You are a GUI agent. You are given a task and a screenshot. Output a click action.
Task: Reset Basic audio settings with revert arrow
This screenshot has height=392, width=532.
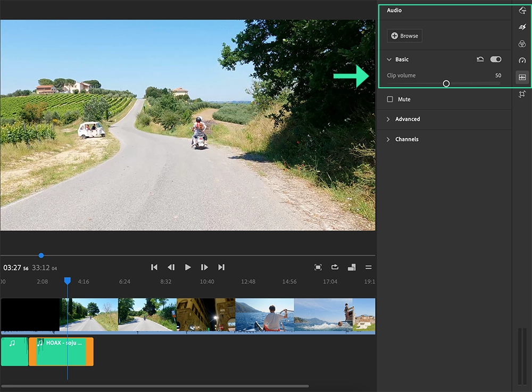coord(479,59)
